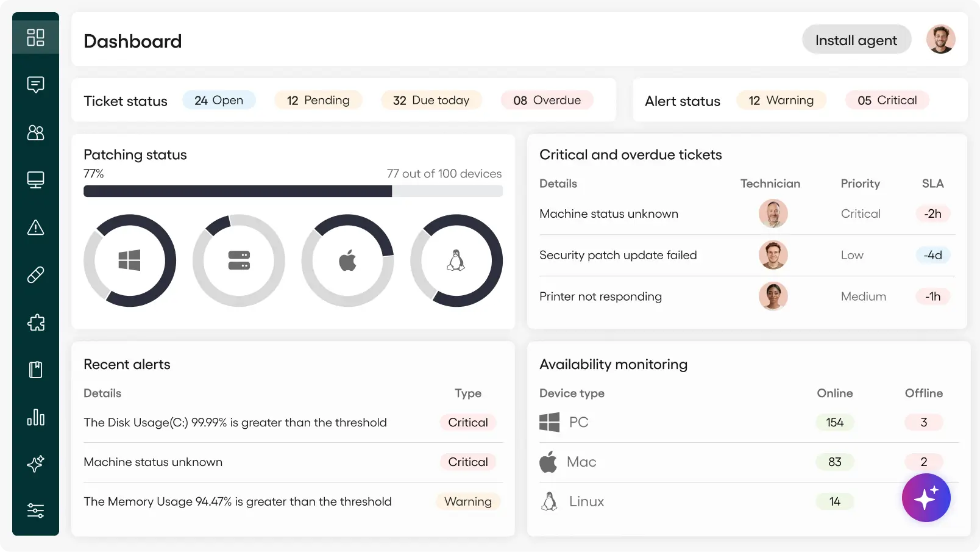Open the AI sparkle icon in sidebar
980x552 pixels.
35,464
